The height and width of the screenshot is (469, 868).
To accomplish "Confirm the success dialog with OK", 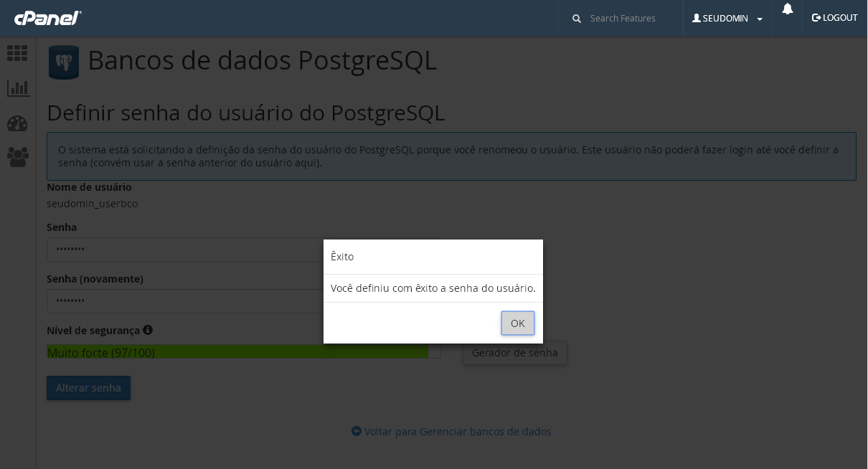I will (518, 323).
